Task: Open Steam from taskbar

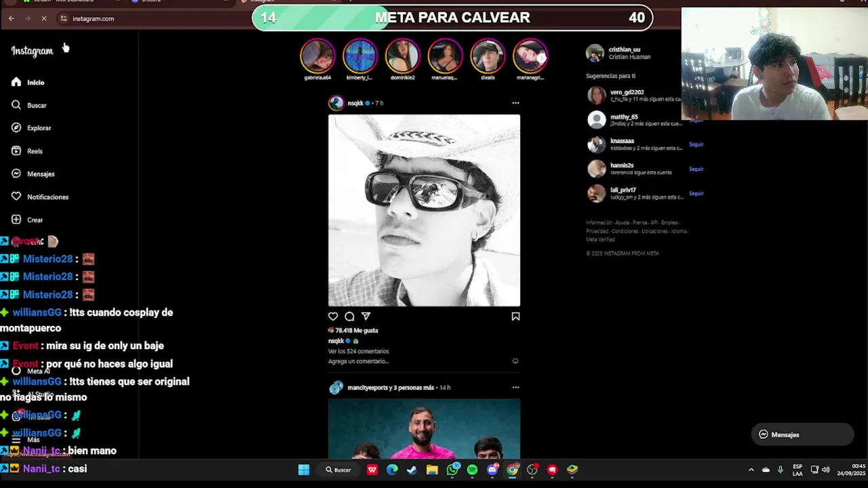Action: [x=412, y=470]
